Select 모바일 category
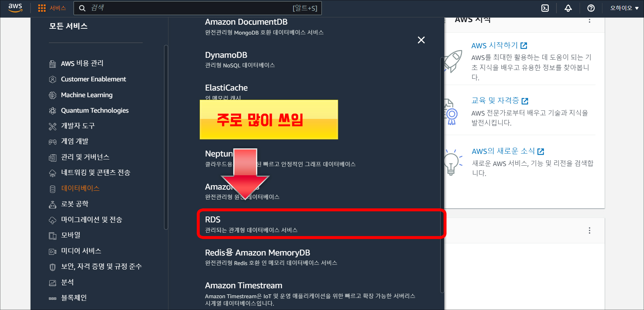644x310 pixels. (71, 235)
